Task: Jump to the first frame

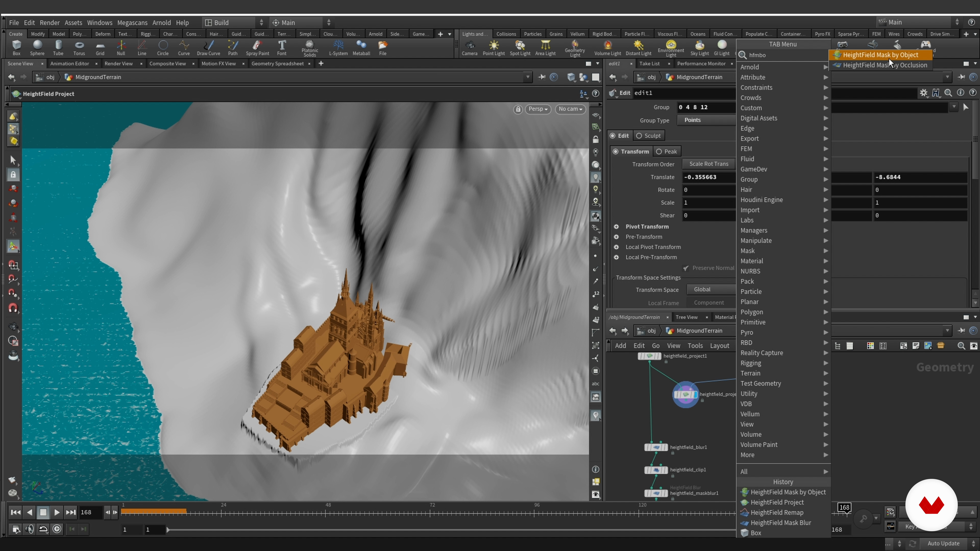Action: pyautogui.click(x=16, y=512)
